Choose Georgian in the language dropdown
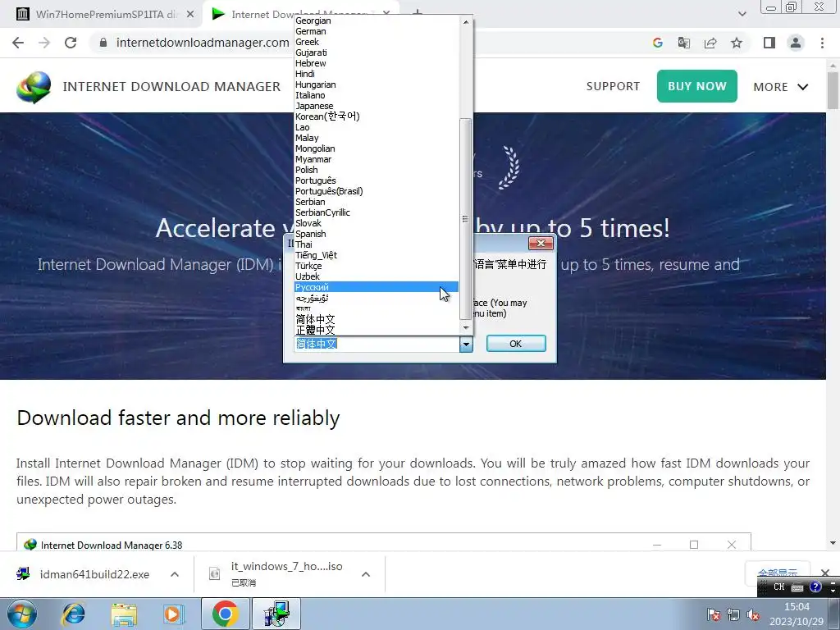 point(376,21)
